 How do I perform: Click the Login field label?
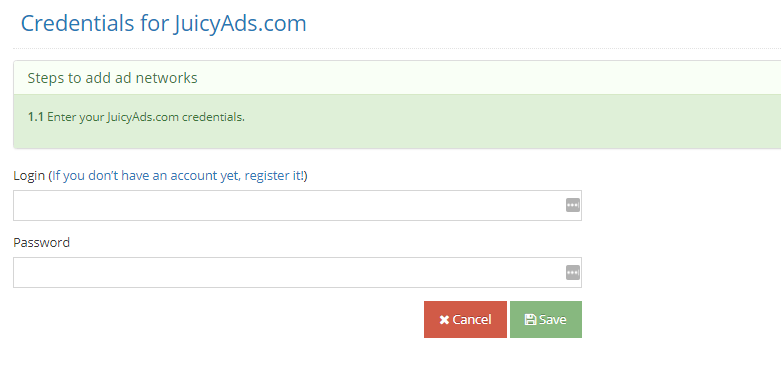click(x=29, y=176)
